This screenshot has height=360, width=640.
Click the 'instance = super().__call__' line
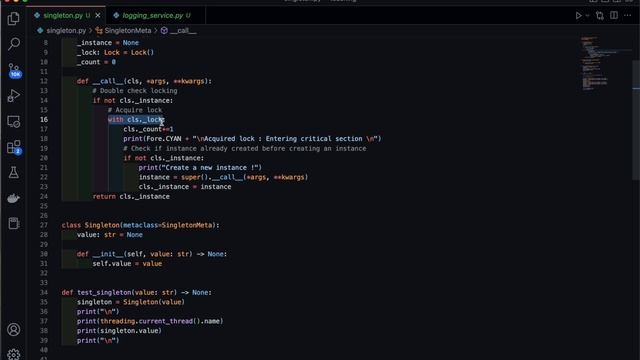(x=223, y=177)
